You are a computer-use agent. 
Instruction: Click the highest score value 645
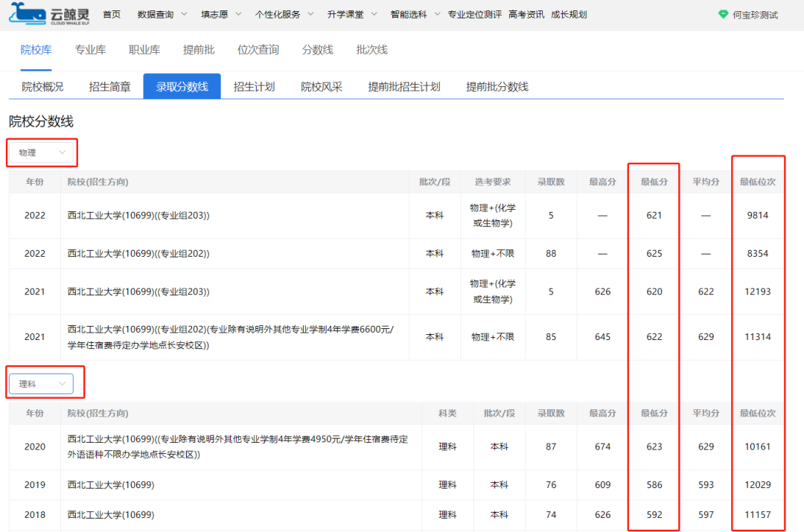tap(602, 337)
